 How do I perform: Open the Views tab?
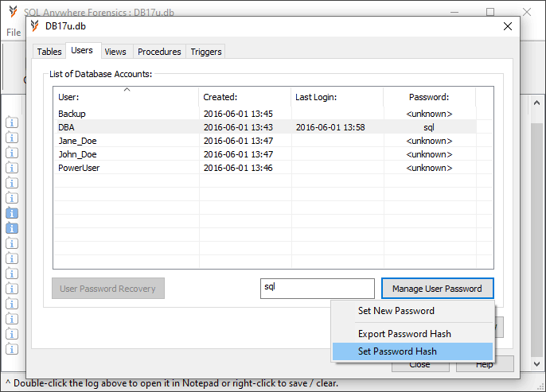point(115,52)
